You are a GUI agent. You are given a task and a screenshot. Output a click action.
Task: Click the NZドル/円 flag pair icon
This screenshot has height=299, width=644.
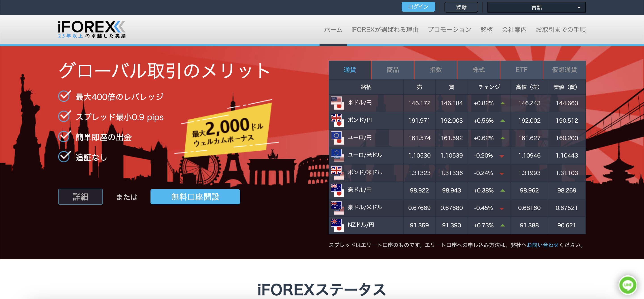[x=337, y=225]
